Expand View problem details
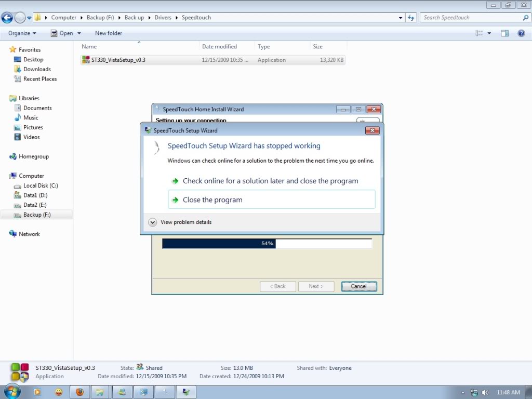The height and width of the screenshot is (399, 532). point(180,222)
